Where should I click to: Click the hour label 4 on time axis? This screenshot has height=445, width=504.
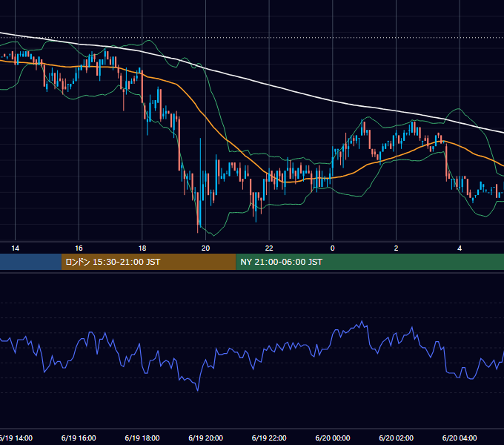pyautogui.click(x=460, y=248)
